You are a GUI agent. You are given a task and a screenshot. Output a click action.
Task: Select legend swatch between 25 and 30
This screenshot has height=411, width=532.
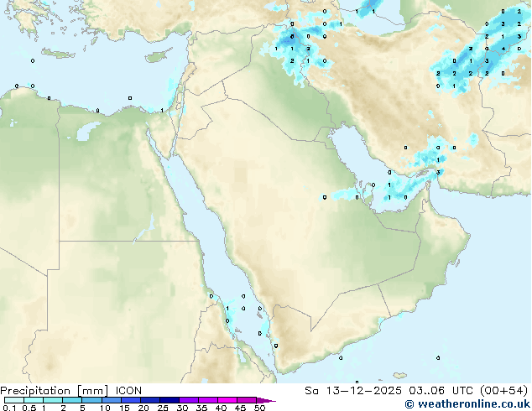pos(170,400)
